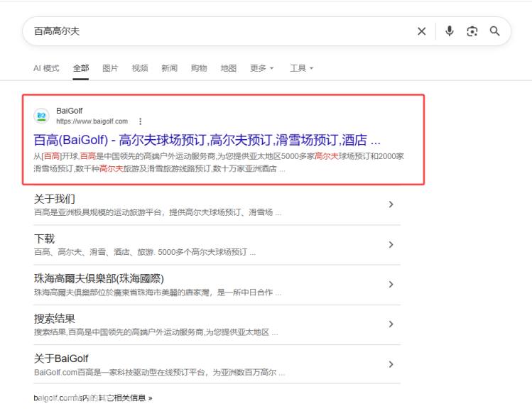Click chevron on 珠海高爾夫俱樂部 row
This screenshot has height=416, width=532.
click(391, 285)
